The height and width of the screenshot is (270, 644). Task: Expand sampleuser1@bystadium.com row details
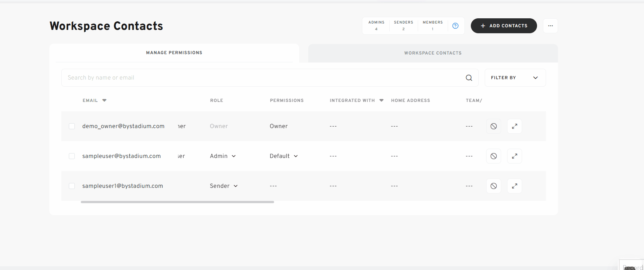point(515,186)
